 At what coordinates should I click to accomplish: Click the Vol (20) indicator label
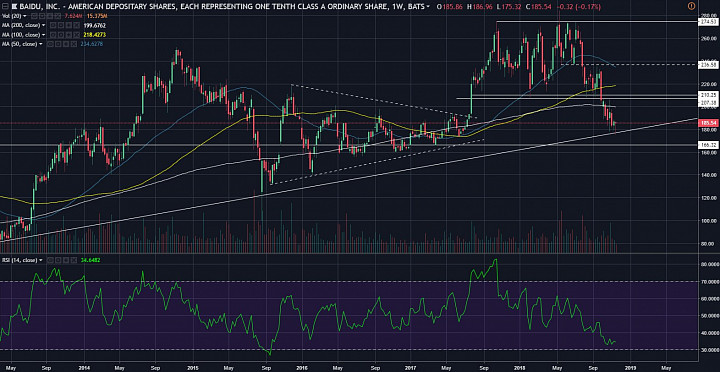coord(11,16)
